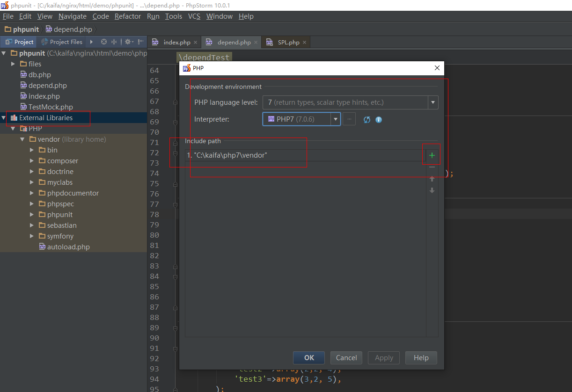Select the phpdocumentor folder in vendor

(x=73, y=193)
